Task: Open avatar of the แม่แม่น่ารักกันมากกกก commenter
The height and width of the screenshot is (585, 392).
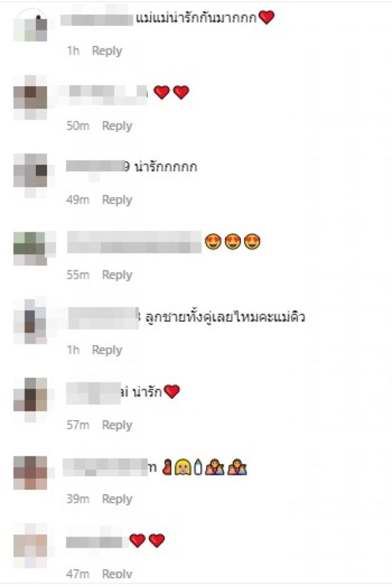Action: point(30,25)
